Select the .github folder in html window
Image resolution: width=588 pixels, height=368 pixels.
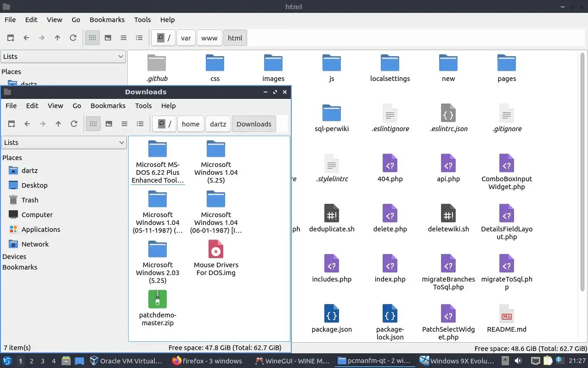tap(157, 68)
